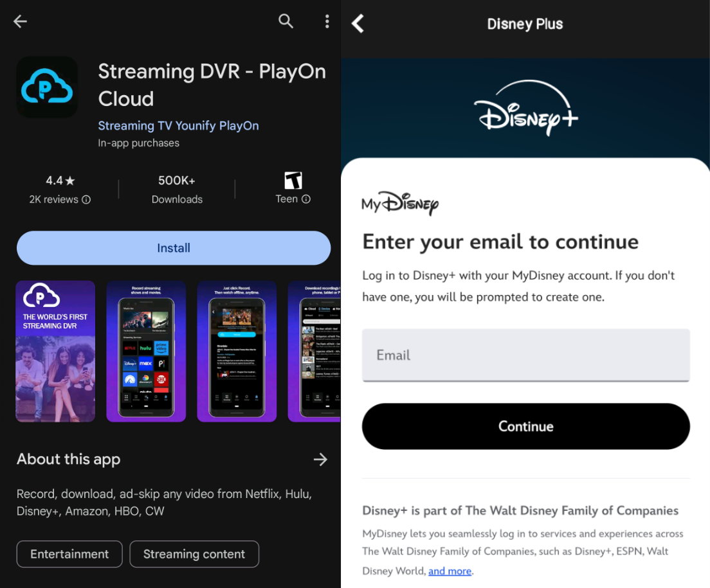
Task: Tap the Teen rating info icon
Action: click(306, 199)
